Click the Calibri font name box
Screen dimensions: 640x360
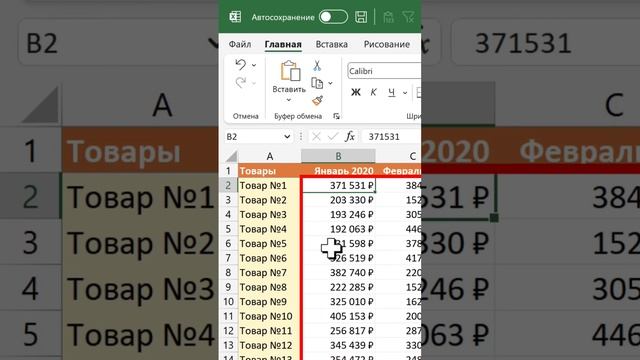pos(384,71)
